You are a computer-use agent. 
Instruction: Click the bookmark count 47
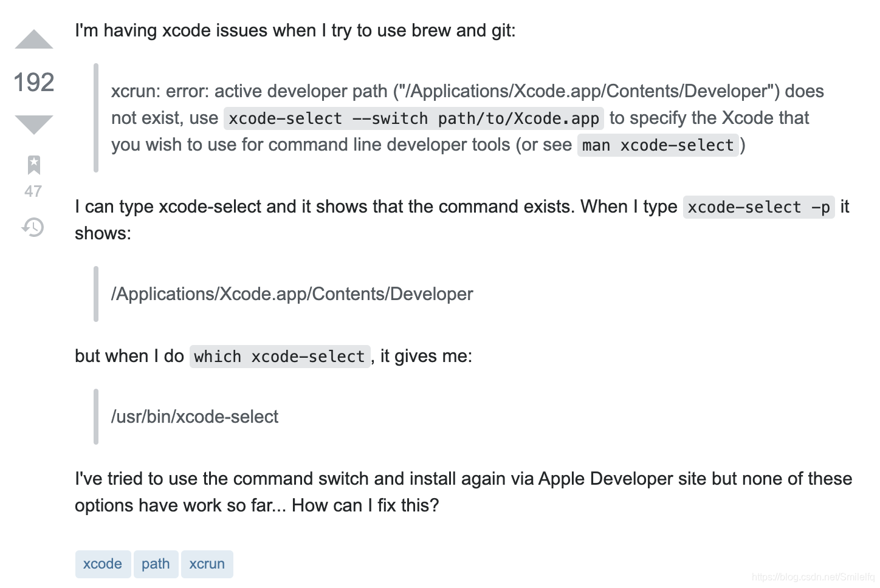click(33, 191)
